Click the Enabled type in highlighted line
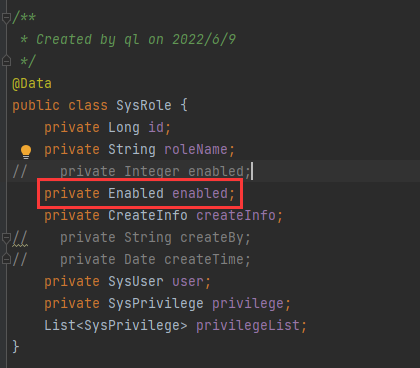The height and width of the screenshot is (368, 420). tap(136, 193)
